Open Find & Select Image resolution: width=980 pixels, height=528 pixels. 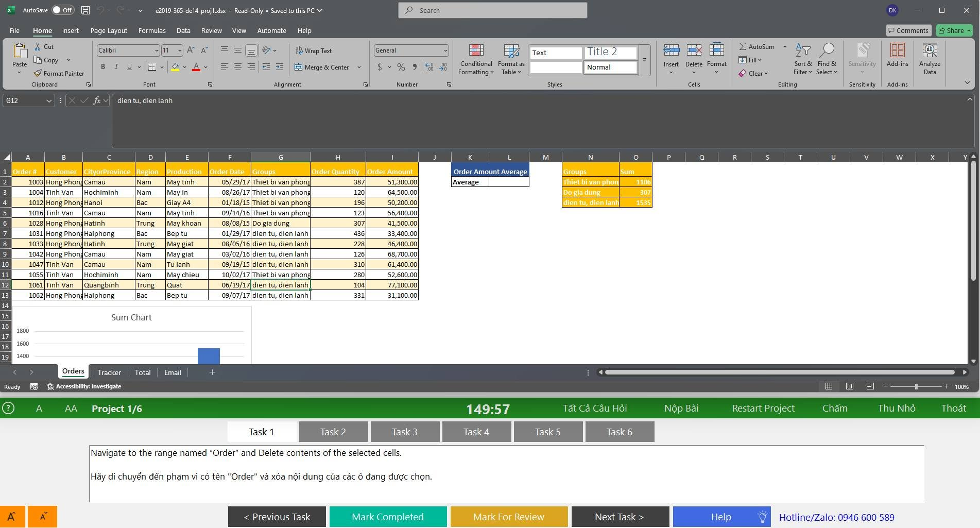[827, 59]
